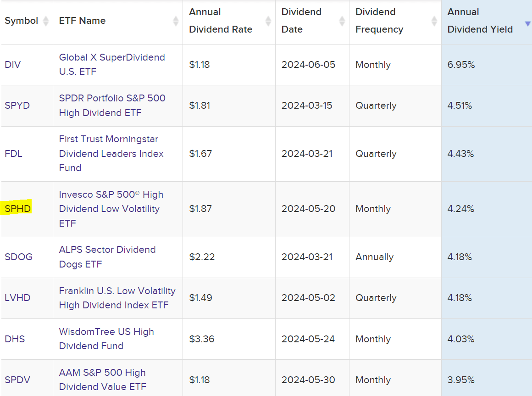Click the sort arrows next to Dividend Date
The width and height of the screenshot is (532, 396).
coord(342,21)
